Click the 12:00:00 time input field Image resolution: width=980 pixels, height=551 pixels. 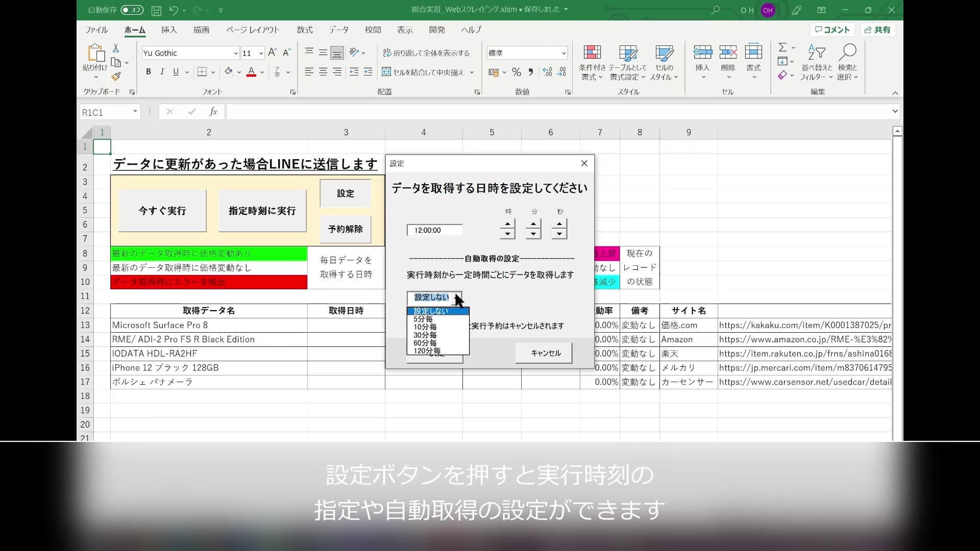point(434,230)
